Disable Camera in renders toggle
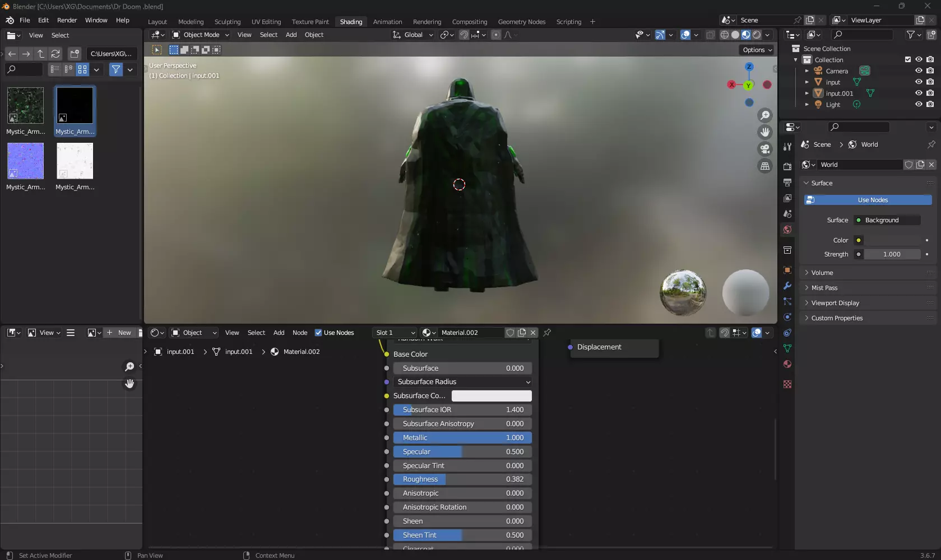 930,71
